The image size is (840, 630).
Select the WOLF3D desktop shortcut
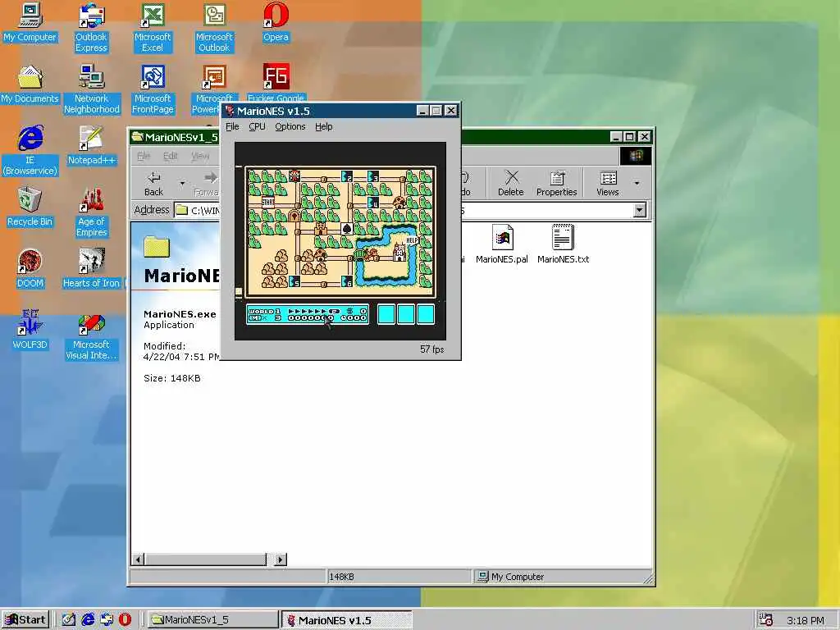pyautogui.click(x=30, y=330)
